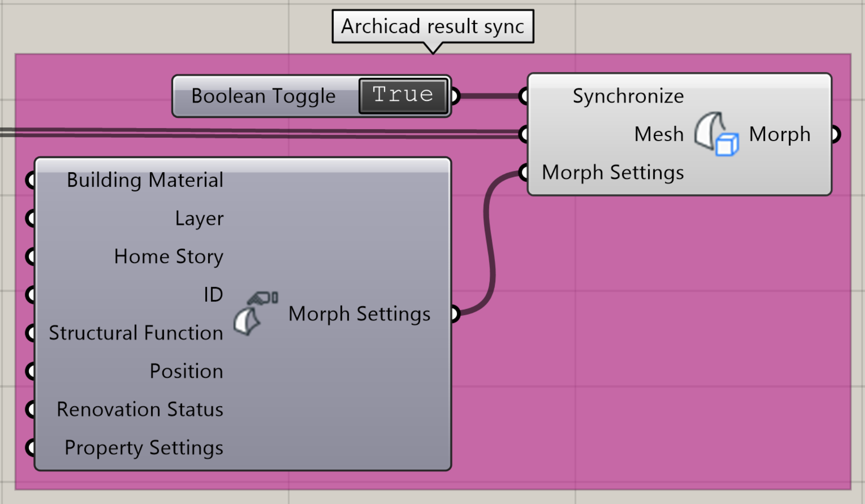Click the Position input parameter
The image size is (865, 504).
186,371
